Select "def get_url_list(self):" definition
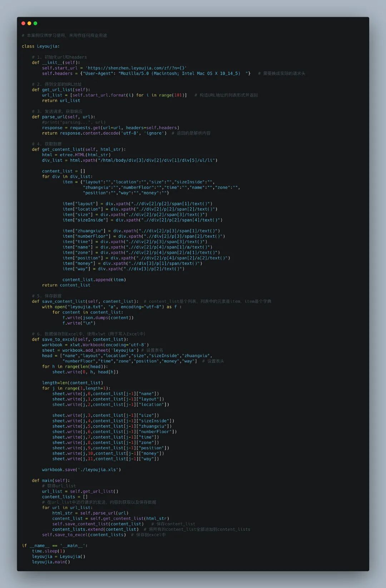 [61, 90]
